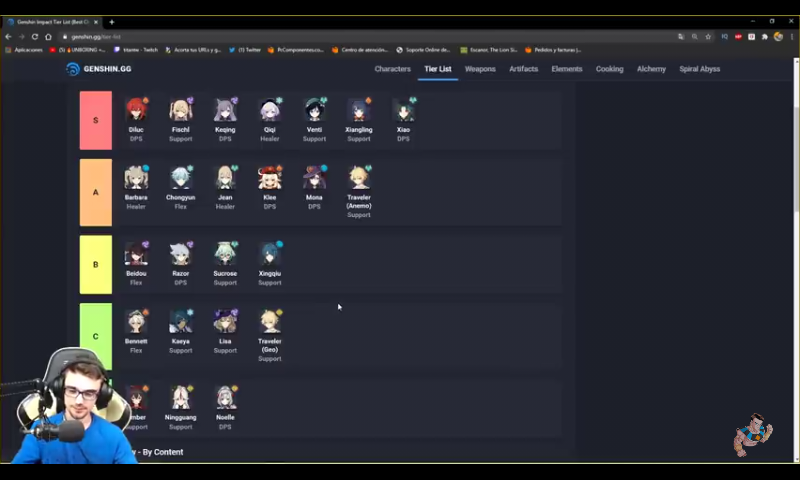Open the Escanor, The Lion Si... bookmark

[x=489, y=50]
